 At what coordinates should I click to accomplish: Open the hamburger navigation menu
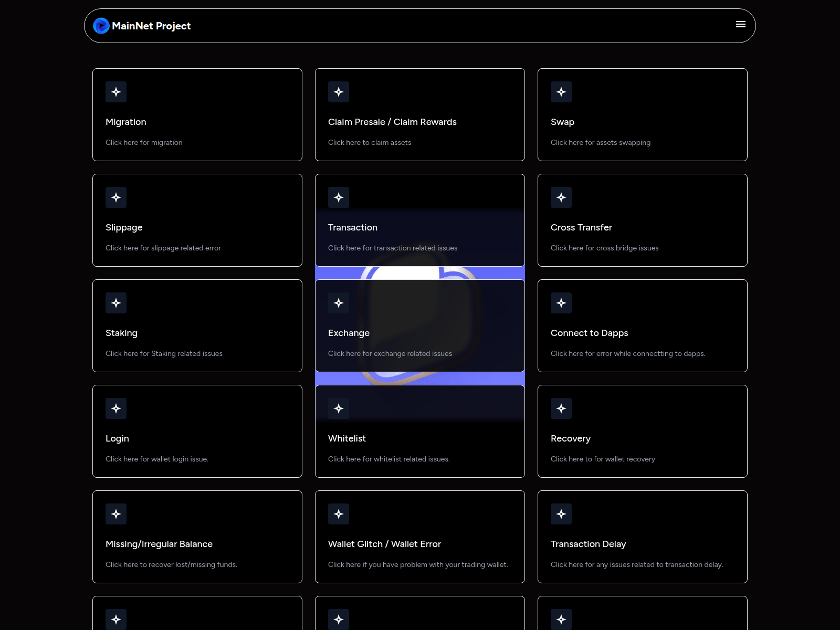pos(741,24)
